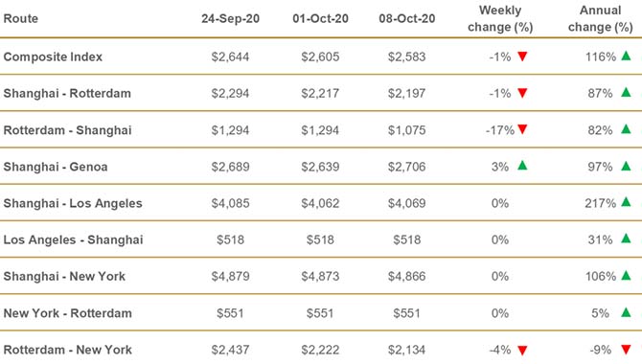Image resolution: width=642 pixels, height=364 pixels.
Task: Select the Shanghai - Rotterdam route row label
Action: [67, 93]
